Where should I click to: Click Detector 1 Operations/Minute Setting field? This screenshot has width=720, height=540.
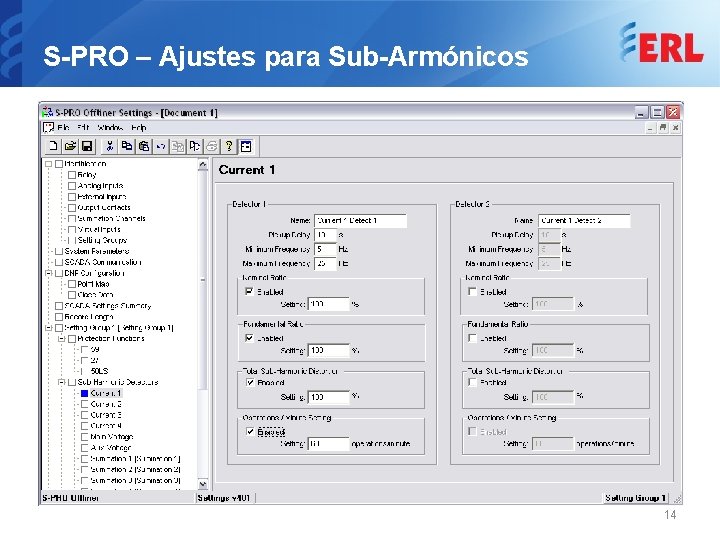329,444
